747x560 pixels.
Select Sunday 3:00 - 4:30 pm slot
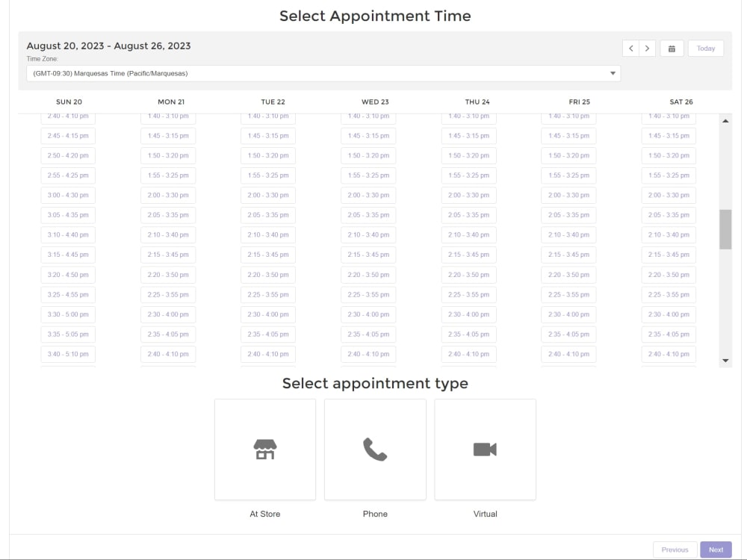click(68, 195)
